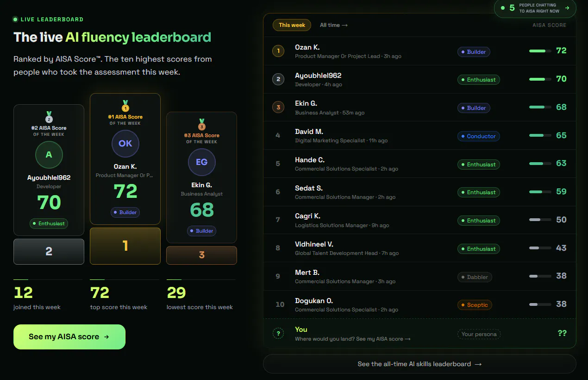Click the bronze rank 3 badge beside Ekin G.
The width and height of the screenshot is (588, 380).
[278, 108]
